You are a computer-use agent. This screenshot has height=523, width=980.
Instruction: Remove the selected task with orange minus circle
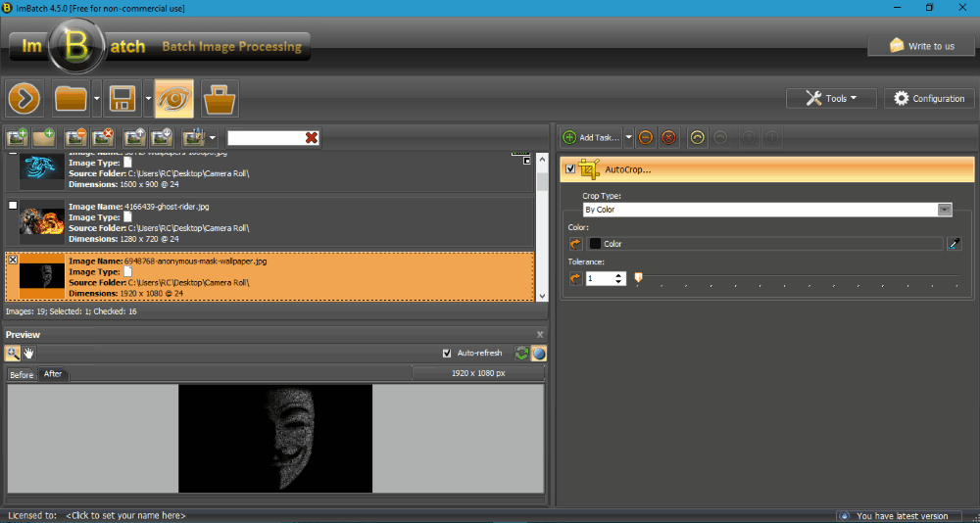pos(646,137)
